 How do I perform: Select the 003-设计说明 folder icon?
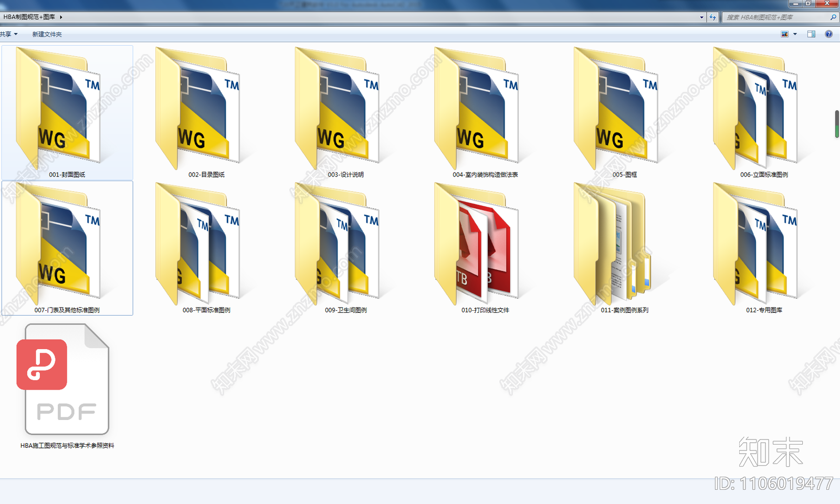tap(338, 108)
